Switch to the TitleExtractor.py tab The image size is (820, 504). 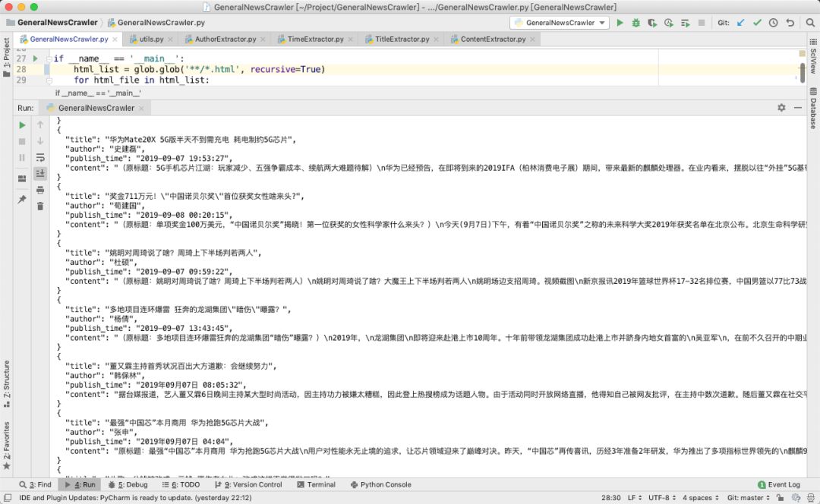point(402,39)
